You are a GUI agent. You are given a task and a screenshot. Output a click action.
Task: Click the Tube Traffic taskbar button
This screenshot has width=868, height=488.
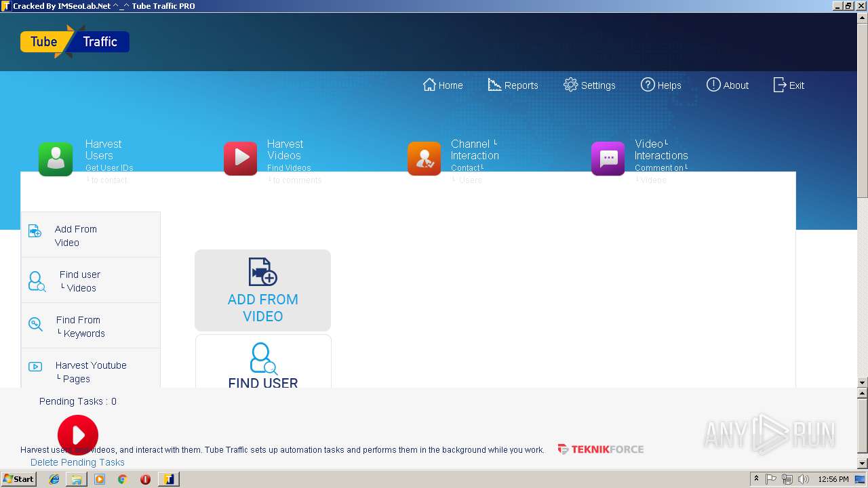168,479
